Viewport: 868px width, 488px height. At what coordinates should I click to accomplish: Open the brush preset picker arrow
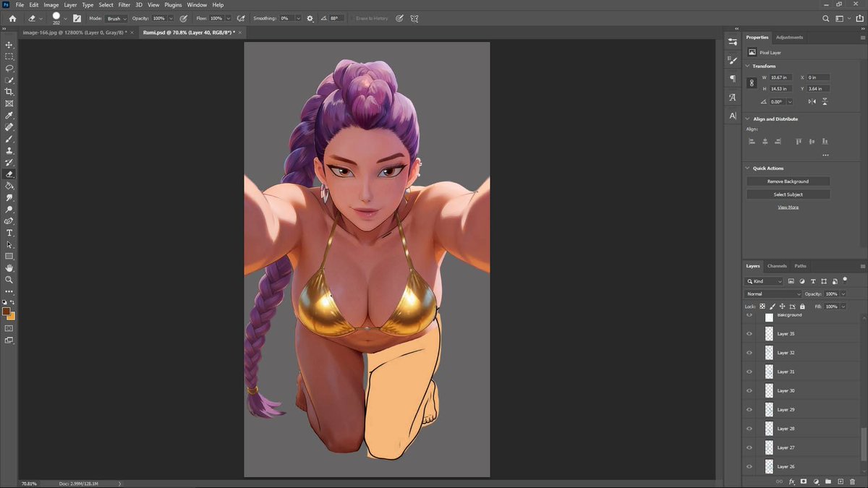click(66, 18)
